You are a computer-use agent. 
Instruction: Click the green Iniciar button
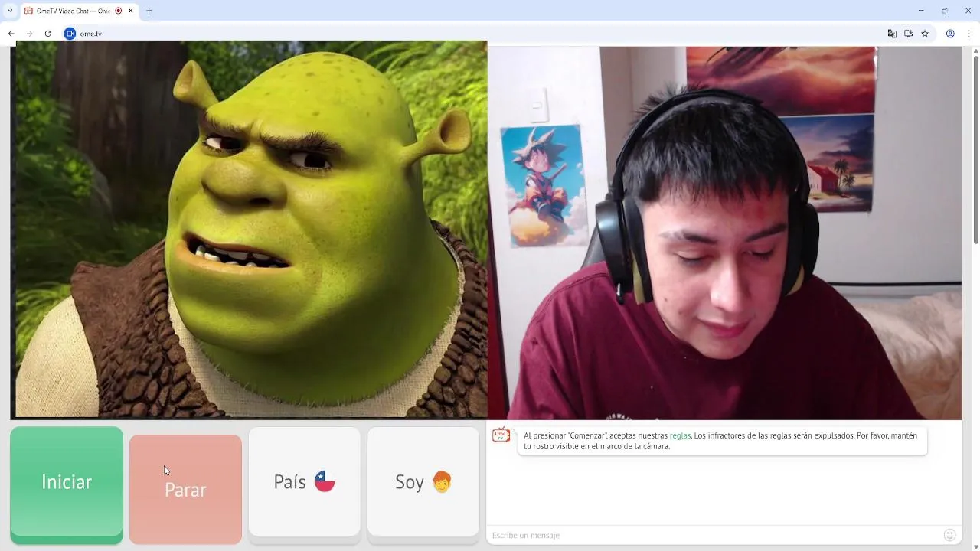click(x=67, y=483)
